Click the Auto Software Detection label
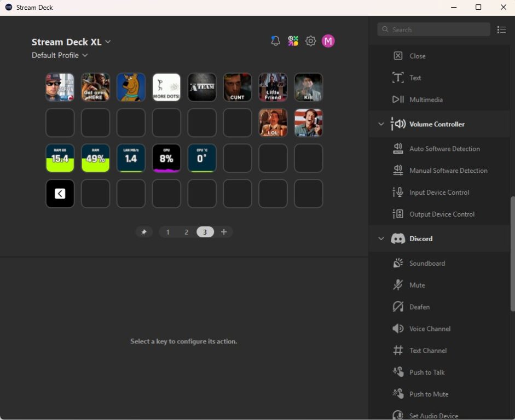This screenshot has width=515, height=420. tap(444, 149)
